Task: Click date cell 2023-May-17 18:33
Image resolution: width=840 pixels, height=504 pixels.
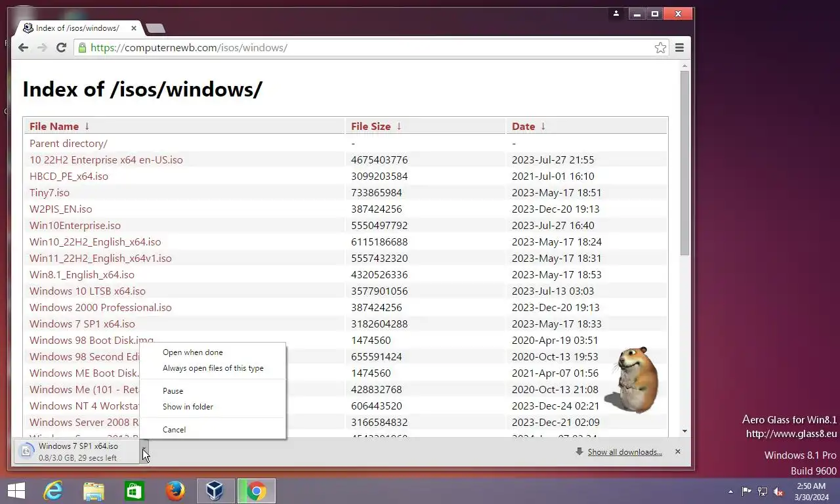Action: 556,324
